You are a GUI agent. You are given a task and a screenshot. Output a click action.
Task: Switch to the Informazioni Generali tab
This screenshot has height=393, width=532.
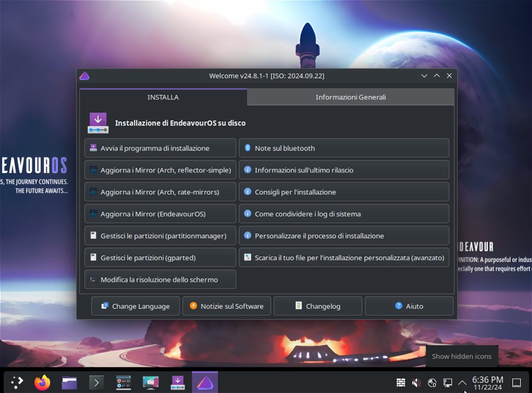click(351, 97)
